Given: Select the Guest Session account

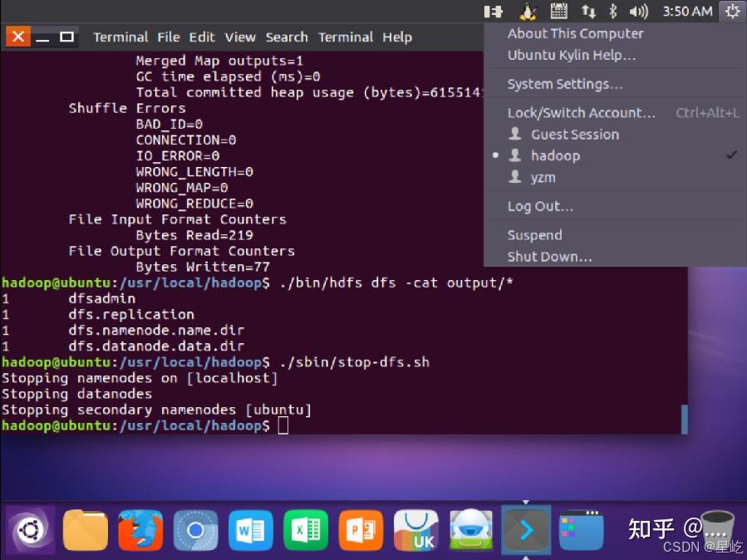Looking at the screenshot, I should tap(573, 134).
